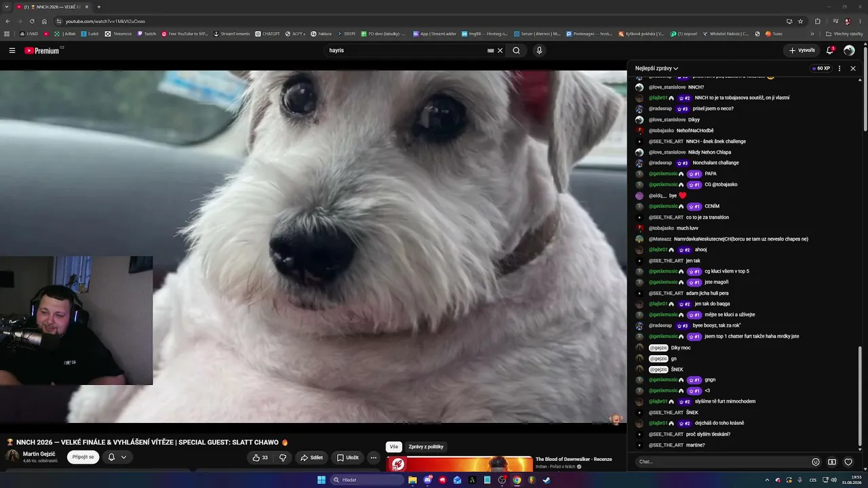Toggle the channel notification bell
The height and width of the screenshot is (488, 868).
point(111,457)
